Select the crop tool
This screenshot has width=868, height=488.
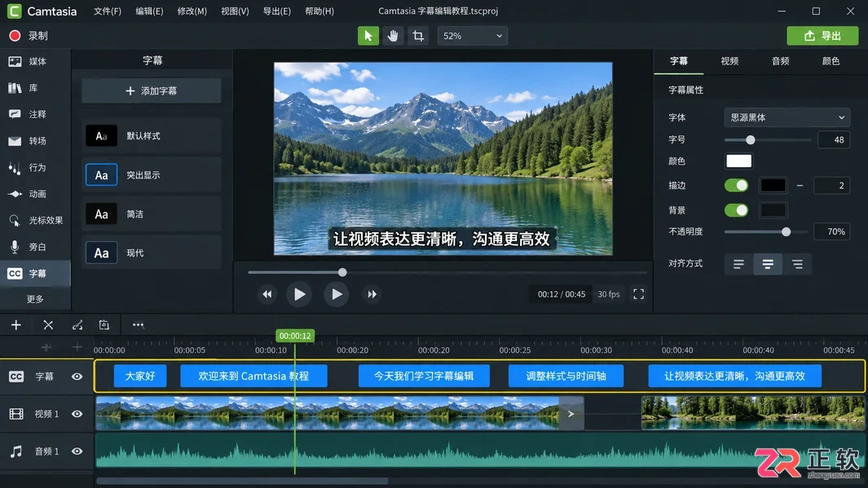click(418, 36)
